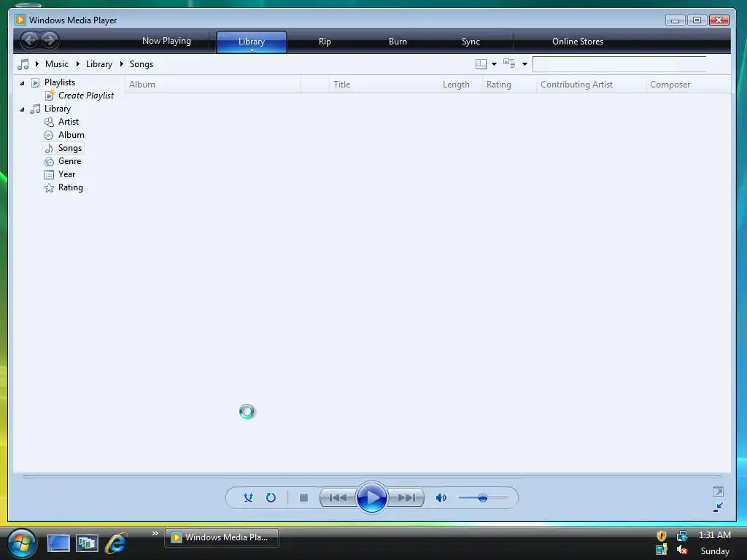Click the Windows Media Player taskbar button
Image resolution: width=747 pixels, height=560 pixels.
(222, 537)
